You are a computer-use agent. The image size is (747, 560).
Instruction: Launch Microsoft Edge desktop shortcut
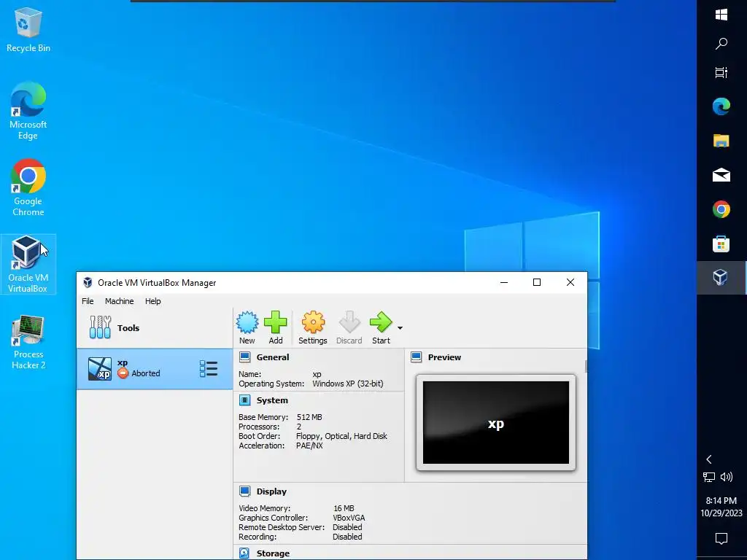pyautogui.click(x=28, y=111)
